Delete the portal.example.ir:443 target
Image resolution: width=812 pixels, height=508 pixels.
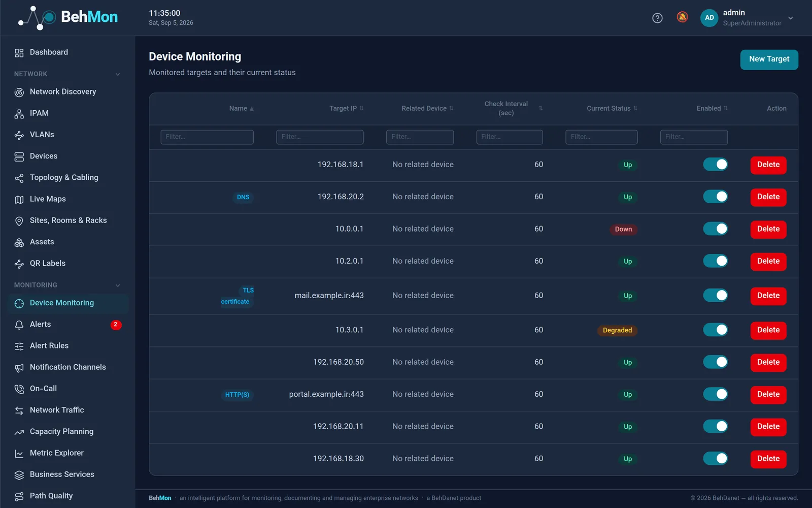coord(768,395)
